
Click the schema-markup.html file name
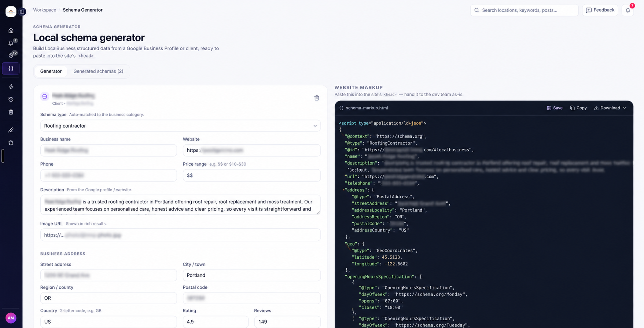[367, 108]
